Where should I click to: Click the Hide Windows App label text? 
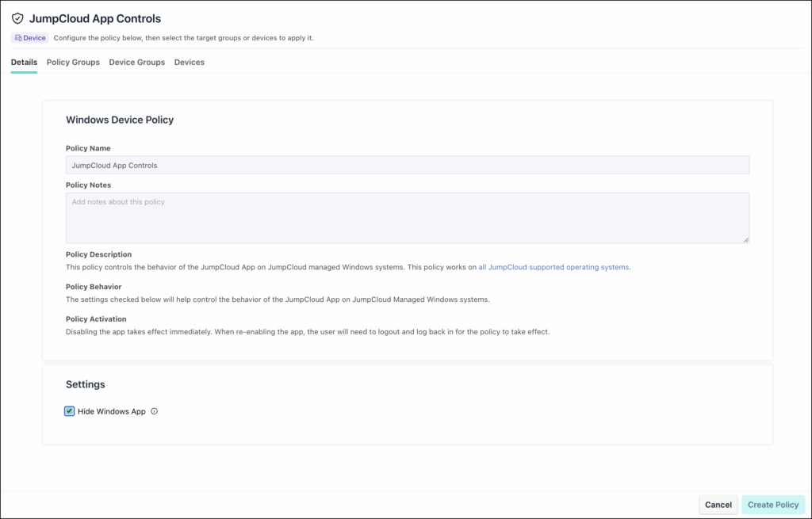(111, 411)
